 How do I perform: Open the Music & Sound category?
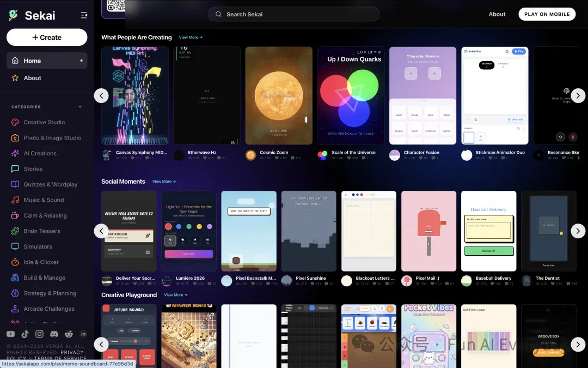tap(44, 200)
